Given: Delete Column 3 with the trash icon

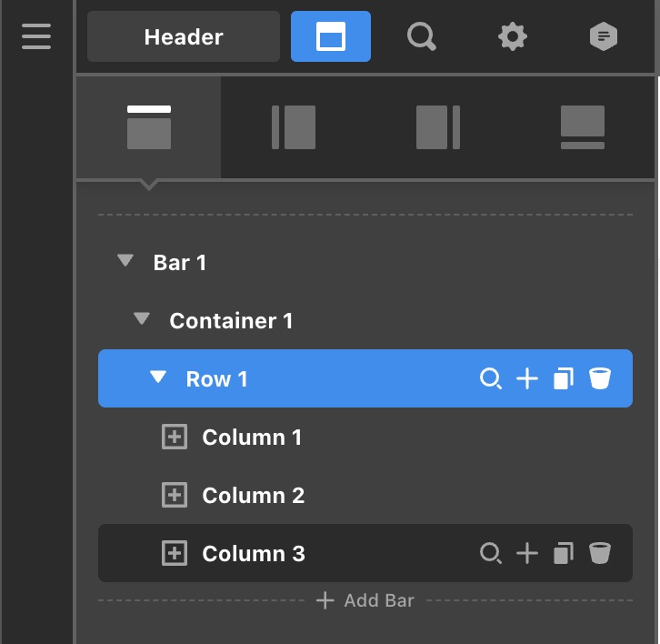Looking at the screenshot, I should 599,553.
